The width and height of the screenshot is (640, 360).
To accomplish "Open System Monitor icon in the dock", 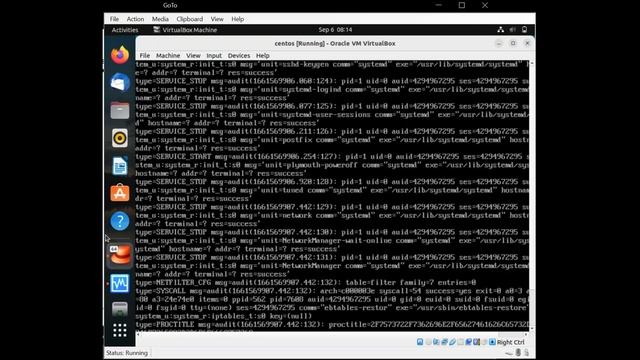I will click(x=120, y=283).
